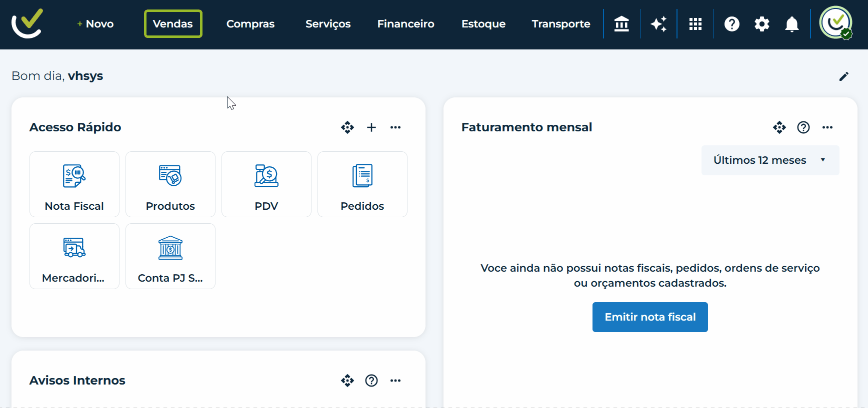
Task: Open the apps grid icon
Action: [x=695, y=24]
